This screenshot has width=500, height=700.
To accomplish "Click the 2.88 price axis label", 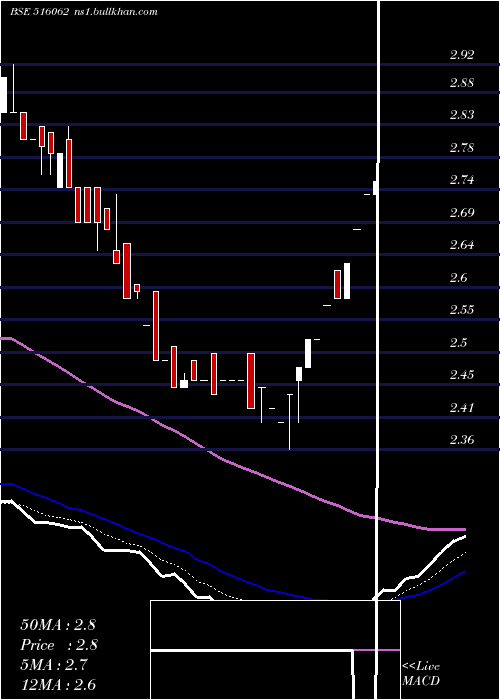I will pyautogui.click(x=462, y=83).
